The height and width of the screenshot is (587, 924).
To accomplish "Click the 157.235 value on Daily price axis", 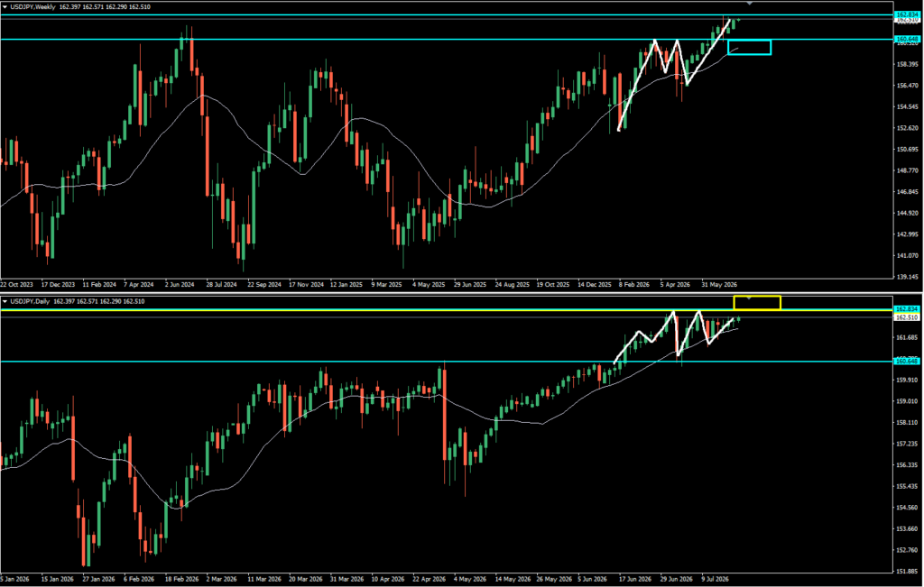I will pyautogui.click(x=908, y=444).
